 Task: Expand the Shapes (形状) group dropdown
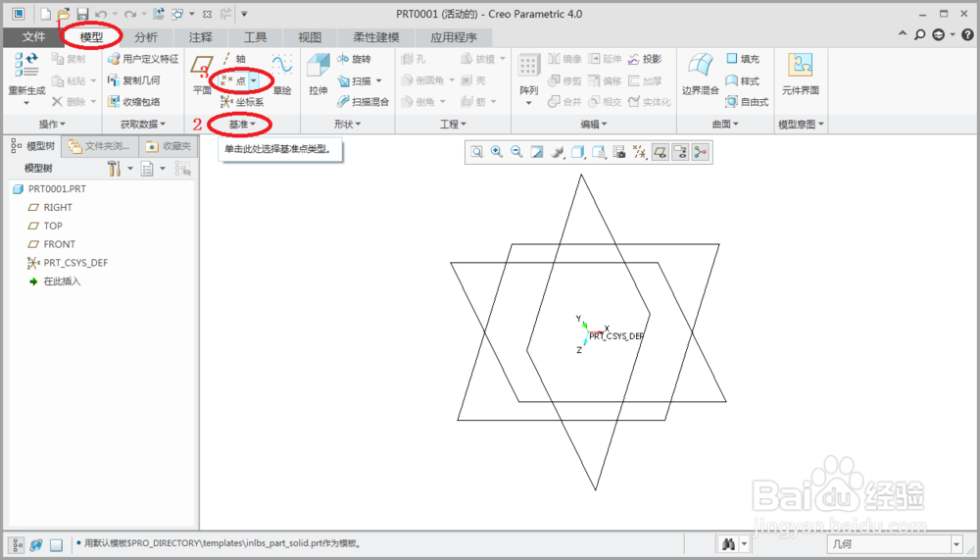coord(348,125)
